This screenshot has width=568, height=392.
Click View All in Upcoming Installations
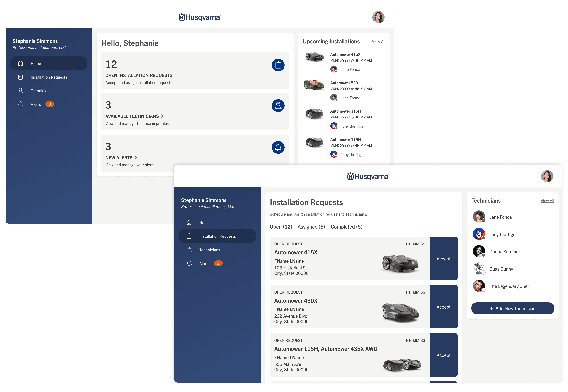click(x=378, y=42)
